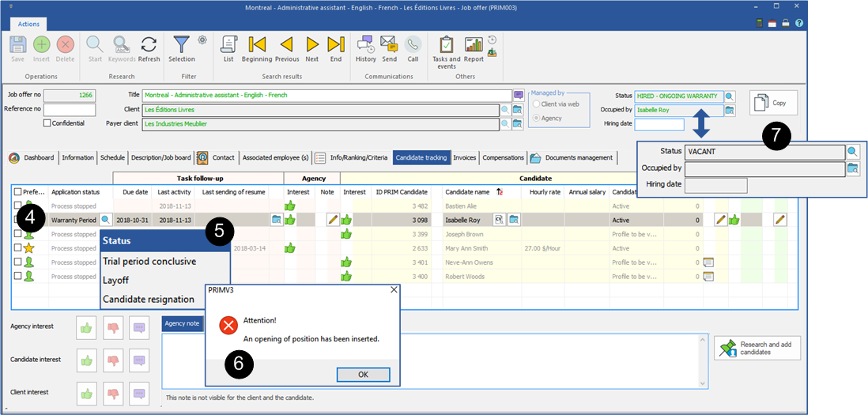Image resolution: width=868 pixels, height=415 pixels.
Task: Jump to Beginning of search results
Action: pos(257,44)
